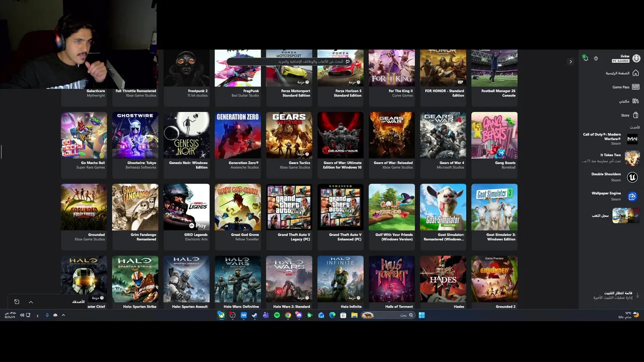Click the search magnifier icon in Xbox search bar
The image size is (644, 362).
click(x=347, y=61)
